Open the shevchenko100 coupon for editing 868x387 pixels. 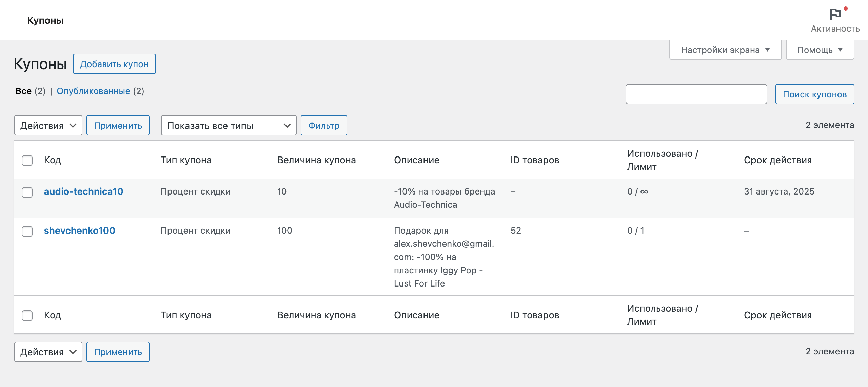(x=79, y=231)
